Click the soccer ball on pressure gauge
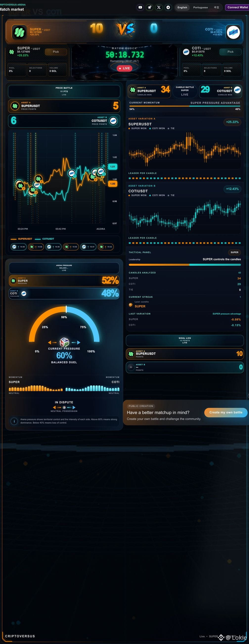 [64, 342]
